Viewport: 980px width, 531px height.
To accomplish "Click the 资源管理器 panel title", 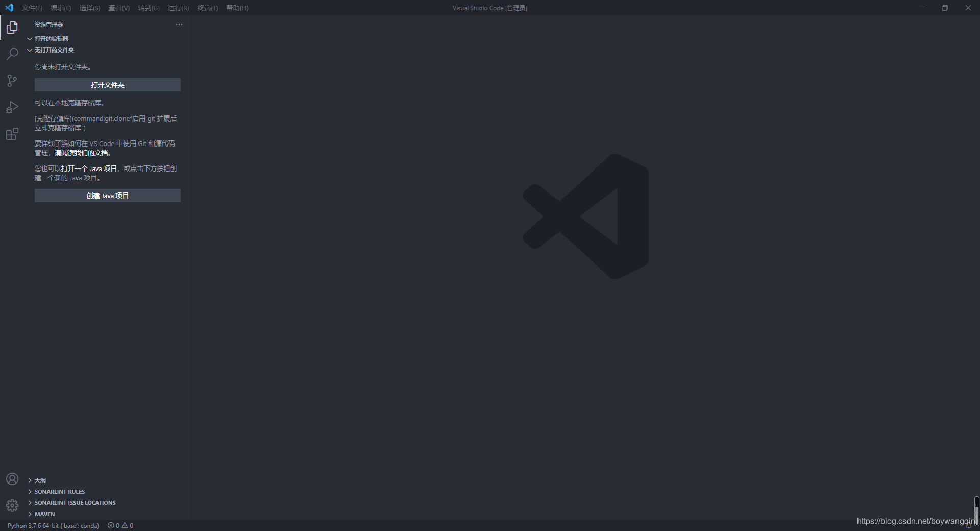I will (49, 25).
